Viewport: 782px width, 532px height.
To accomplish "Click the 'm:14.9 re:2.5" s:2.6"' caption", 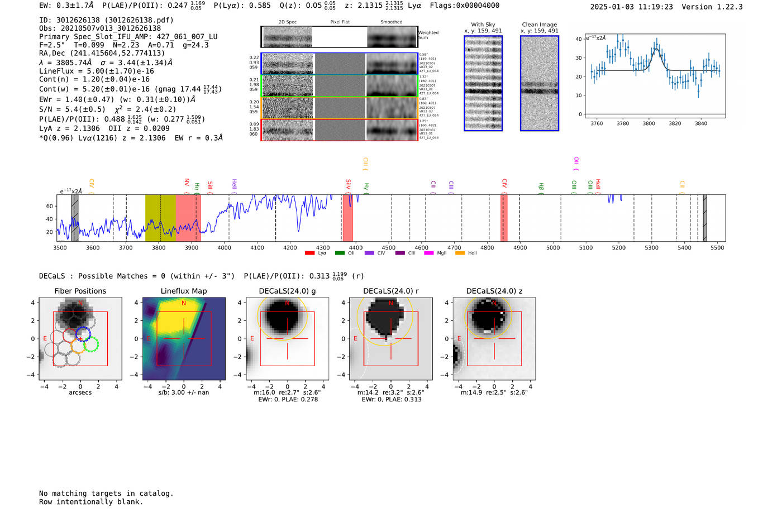I will 494,392.
